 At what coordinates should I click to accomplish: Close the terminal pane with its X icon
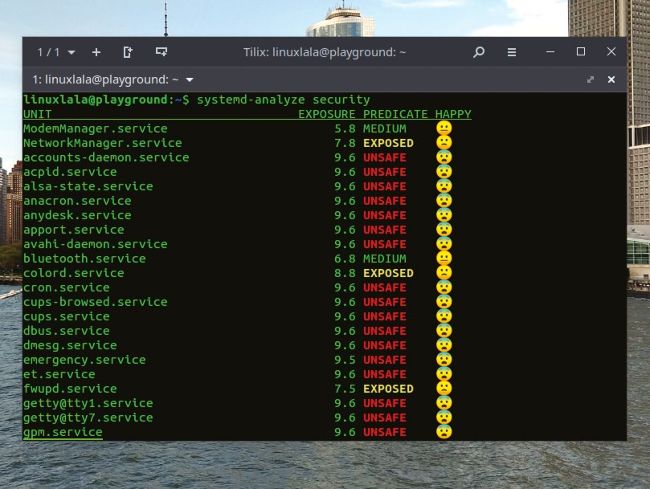[611, 79]
